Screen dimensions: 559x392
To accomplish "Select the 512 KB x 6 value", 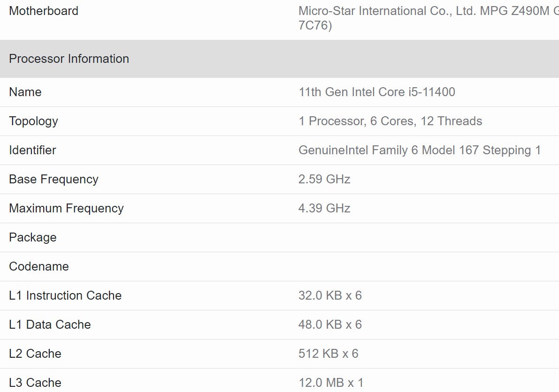I will 328,354.
